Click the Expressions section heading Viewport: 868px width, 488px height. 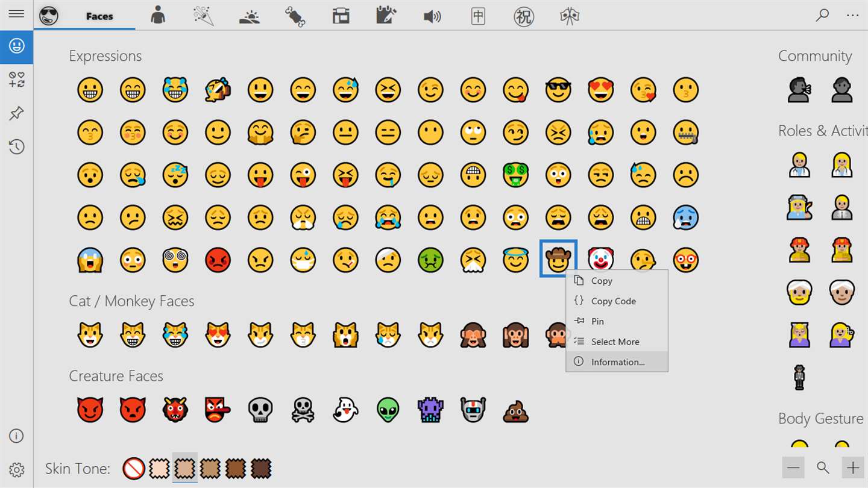point(105,56)
